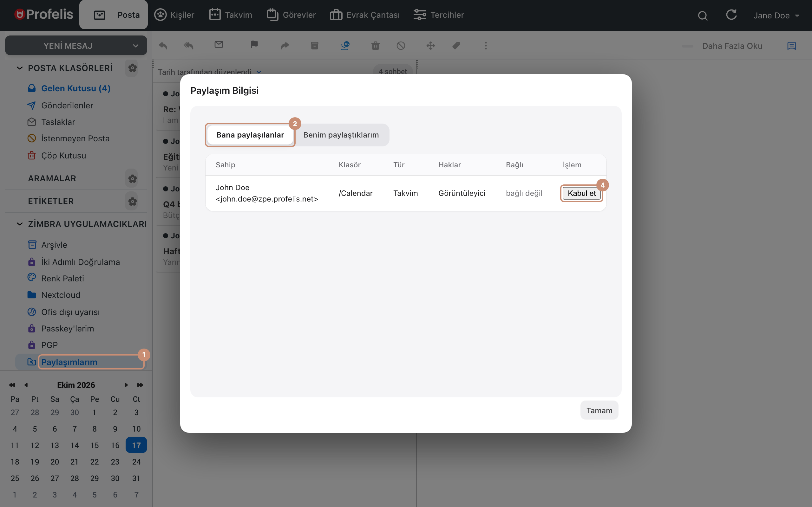Expand the Yeni Mesaj dropdown arrow

coord(135,46)
